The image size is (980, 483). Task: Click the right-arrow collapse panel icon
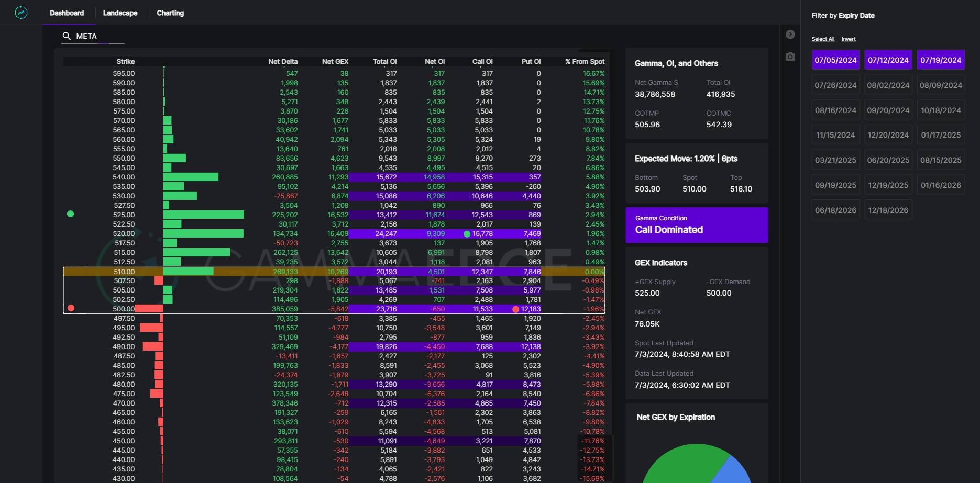pos(790,35)
